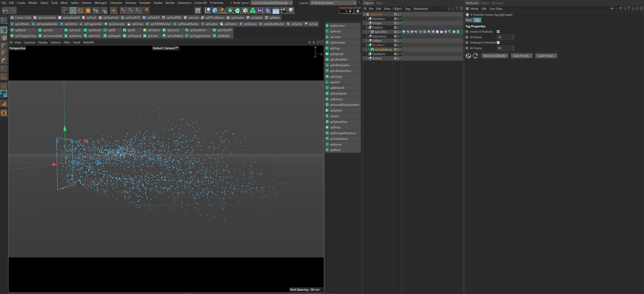This screenshot has width=644, height=294.
Task: Toggle the Y-axis lock icon
Action: point(130,11)
